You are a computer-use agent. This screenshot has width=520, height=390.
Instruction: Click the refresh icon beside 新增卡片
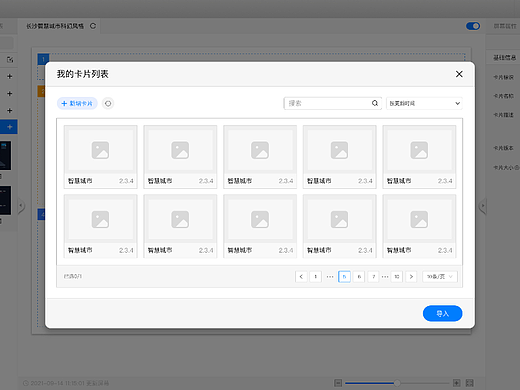tap(108, 103)
